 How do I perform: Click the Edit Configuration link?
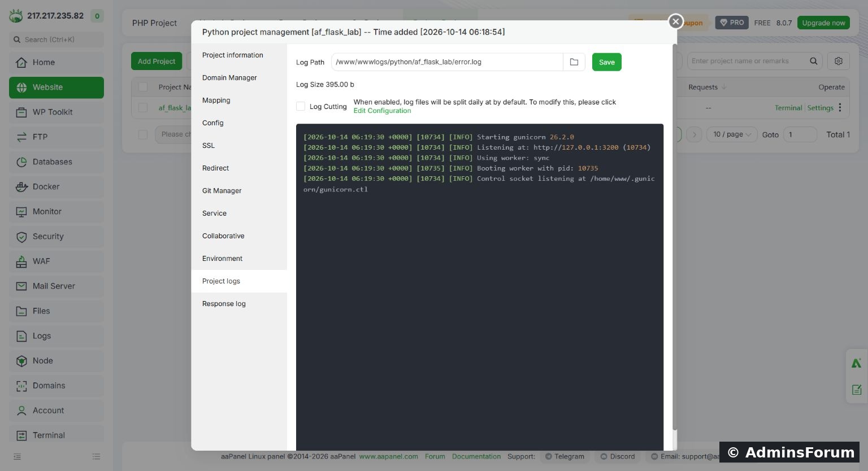pyautogui.click(x=382, y=111)
